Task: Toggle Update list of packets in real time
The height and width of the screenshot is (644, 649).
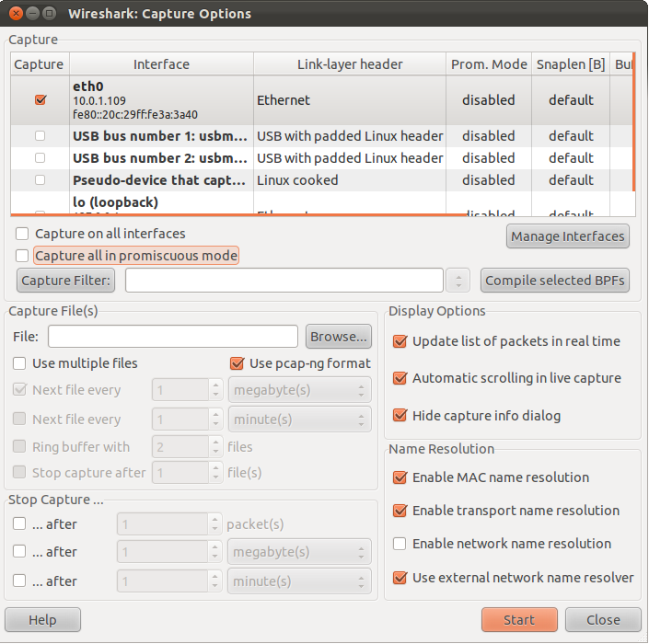Action: pyautogui.click(x=400, y=341)
